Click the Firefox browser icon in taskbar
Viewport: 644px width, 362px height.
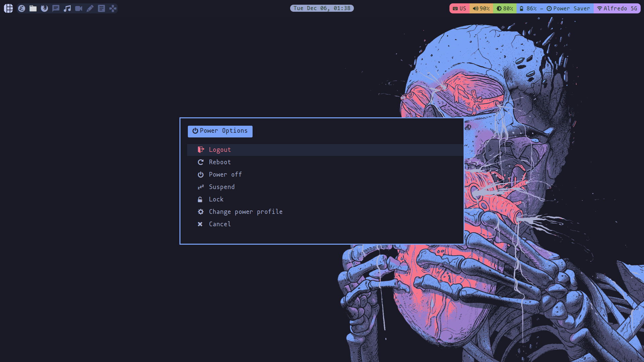pyautogui.click(x=44, y=8)
